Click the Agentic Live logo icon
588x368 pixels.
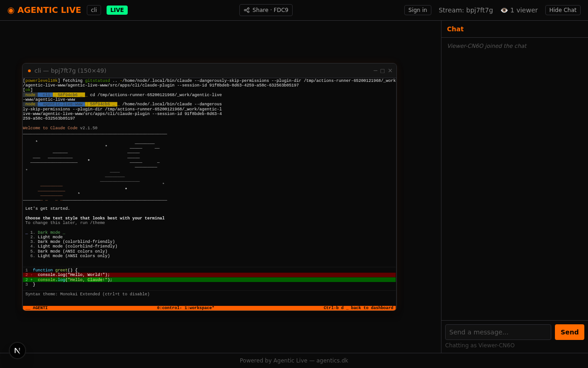11,10
